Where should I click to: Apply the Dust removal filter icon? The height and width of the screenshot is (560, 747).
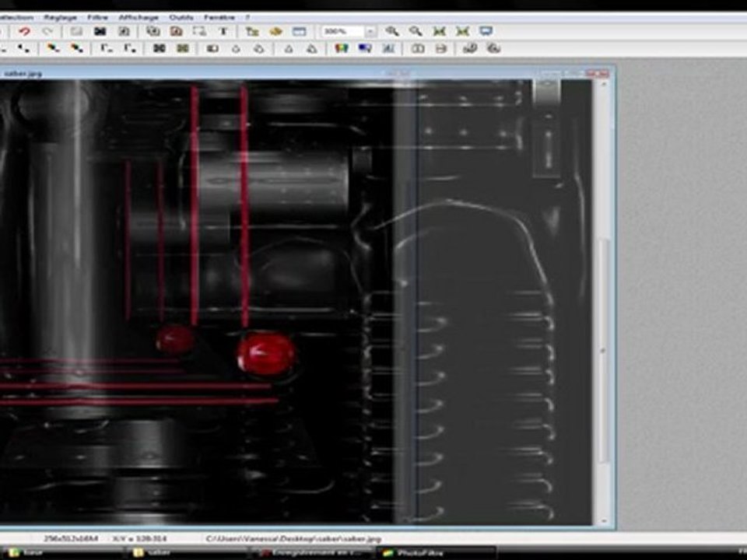[x=212, y=48]
